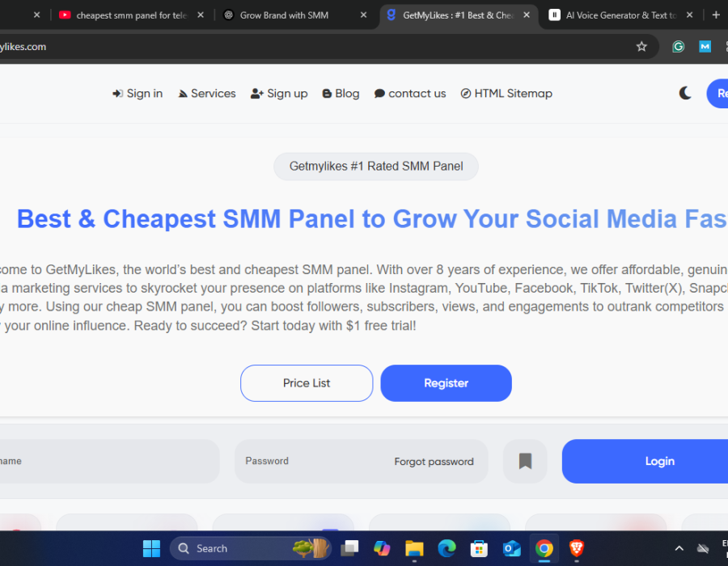Show hidden system tray icons

pos(679,548)
